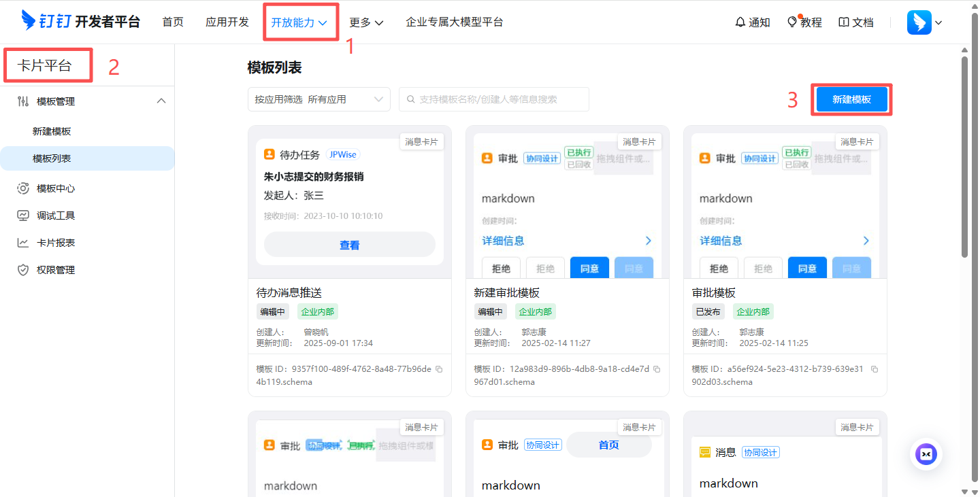980x497 pixels.
Task: Click the 模板中心 sidebar icon
Action: coord(23,188)
